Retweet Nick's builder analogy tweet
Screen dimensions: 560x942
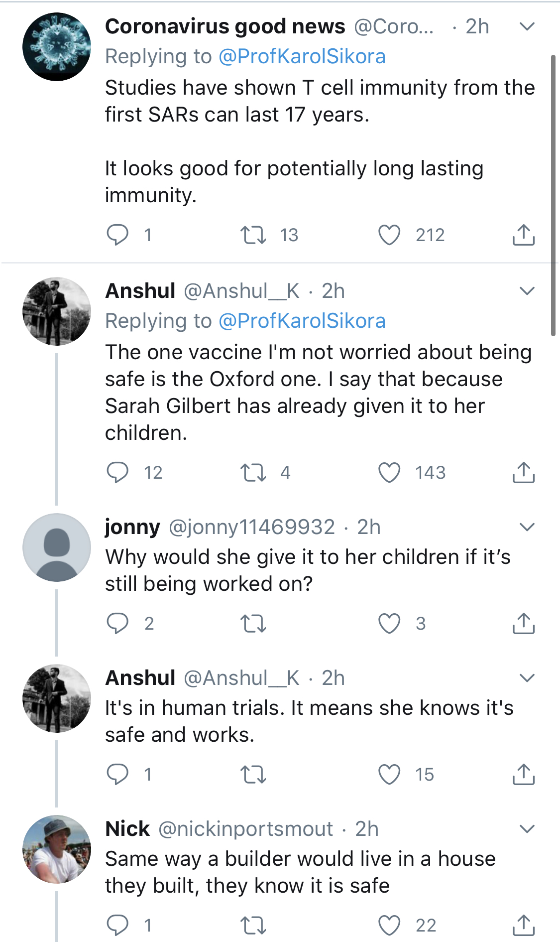coord(253,925)
